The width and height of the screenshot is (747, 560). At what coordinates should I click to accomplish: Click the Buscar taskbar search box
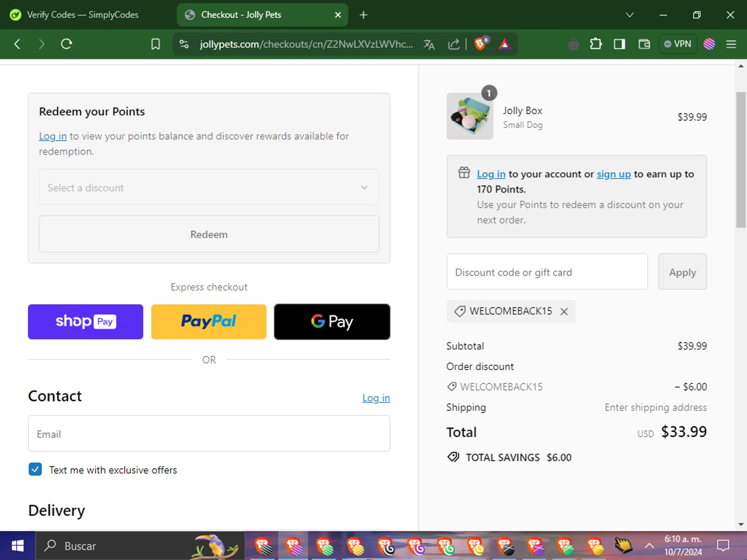pyautogui.click(x=140, y=546)
